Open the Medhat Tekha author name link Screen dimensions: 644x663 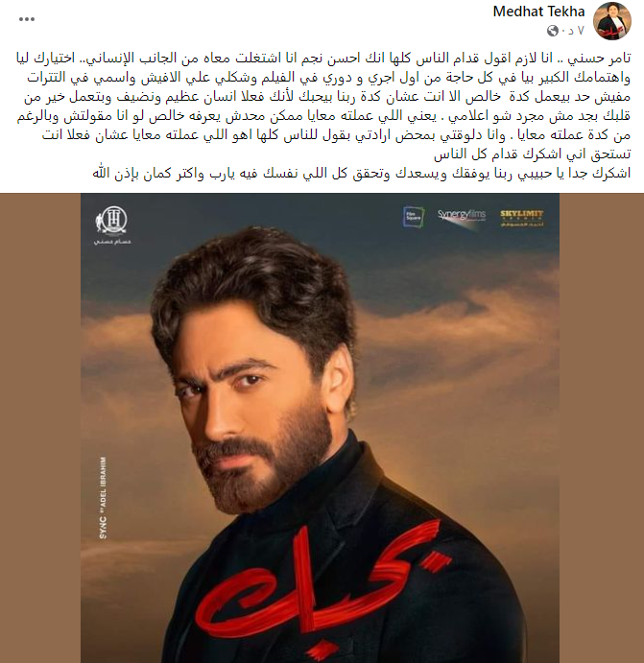point(538,12)
